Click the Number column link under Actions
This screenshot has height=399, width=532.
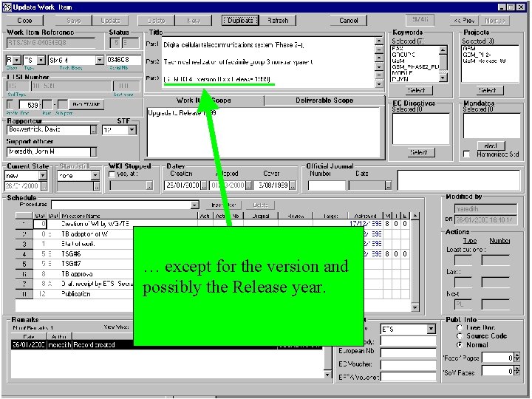tap(499, 241)
